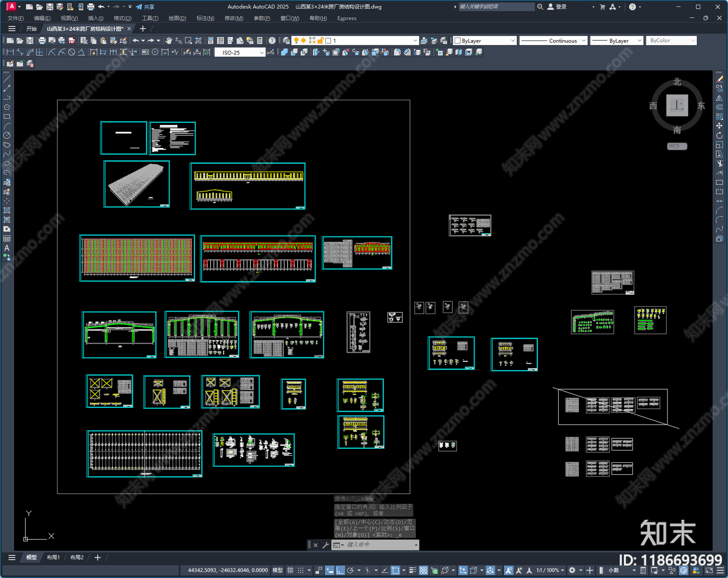Open the Continuous linetype dropdown

coord(554,41)
